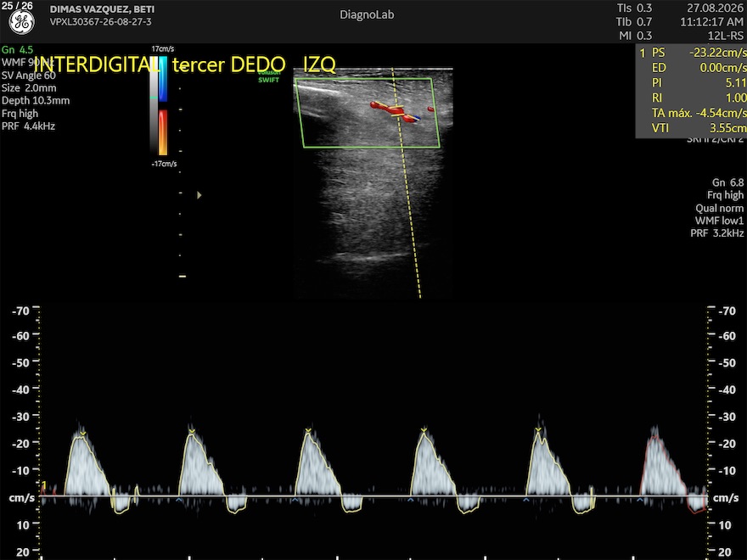Select the PS measurement value
The width and height of the screenshot is (747, 560).
tap(717, 53)
